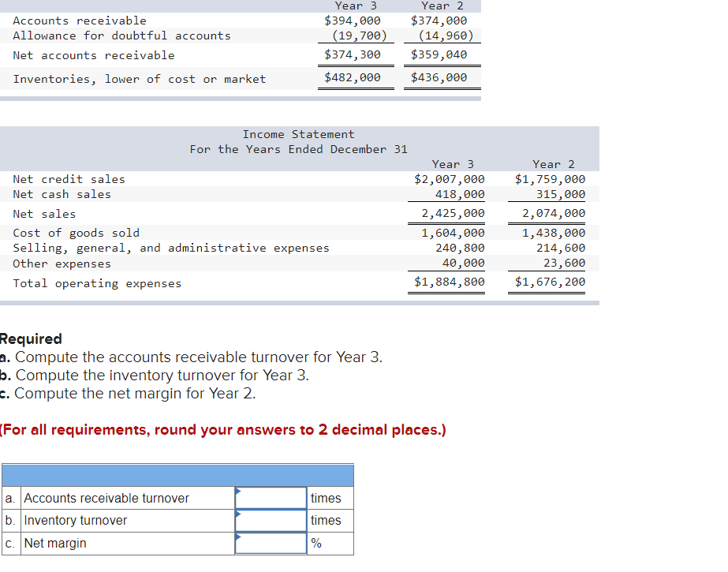Click the flag icon beside Accounts receivable turnover
728x572 pixels.
pos(237,492)
